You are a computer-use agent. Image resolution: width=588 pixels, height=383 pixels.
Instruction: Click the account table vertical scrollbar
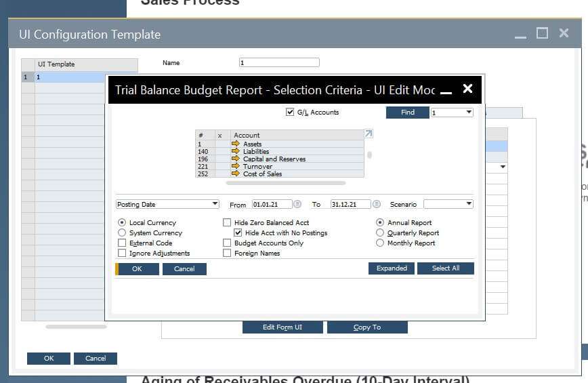pos(369,155)
